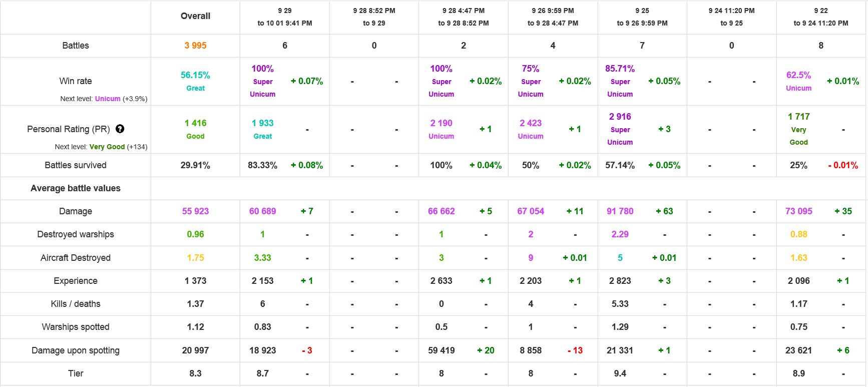
Task: Select the Overall column header
Action: tap(195, 16)
